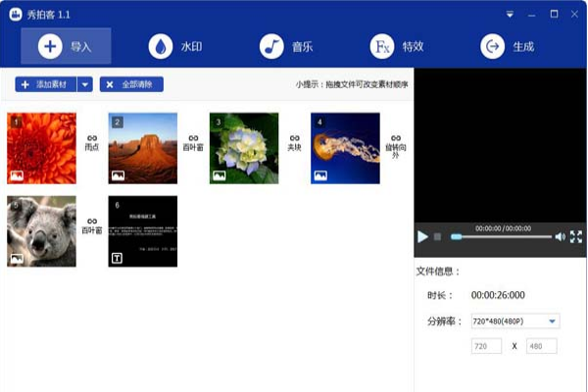Image resolution: width=588 pixels, height=392 pixels.
Task: Play the preview video
Action: pos(422,237)
